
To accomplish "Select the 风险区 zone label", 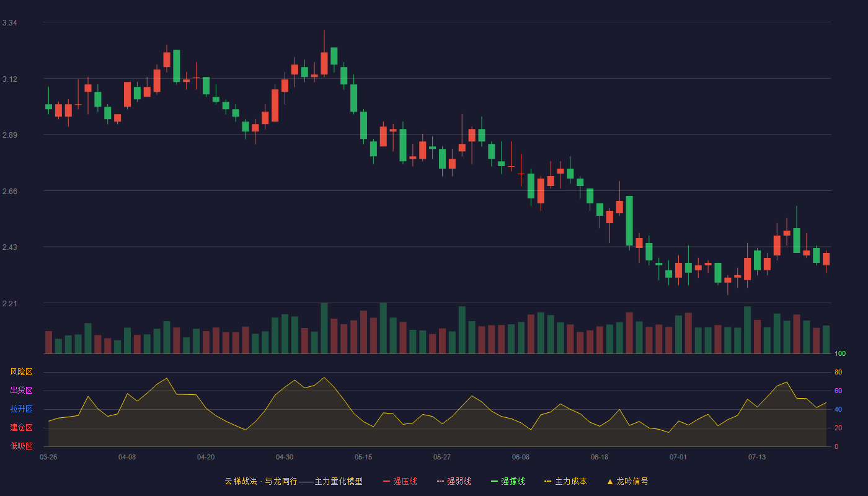I will (x=21, y=372).
